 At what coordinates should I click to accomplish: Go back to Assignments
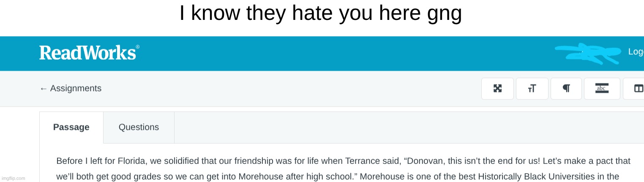coord(71,88)
